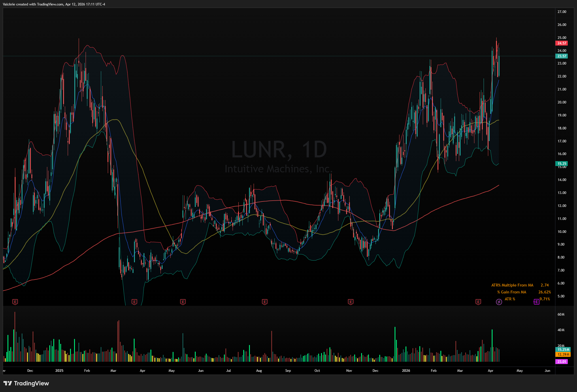Click the red 24.57 price label
Screen dimensions: 577x392
coord(561,43)
